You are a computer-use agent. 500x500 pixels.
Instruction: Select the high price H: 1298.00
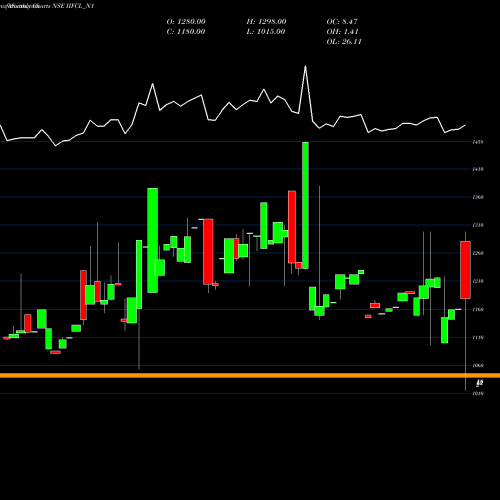coord(266,22)
